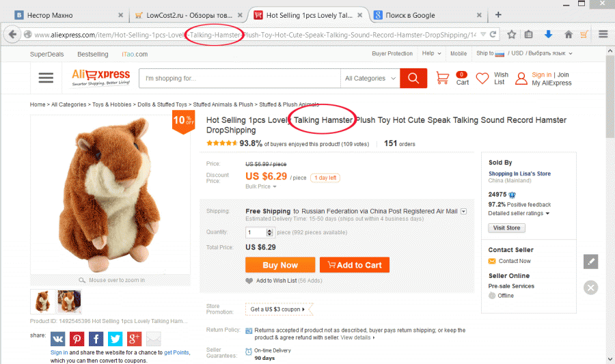Screen dimensions: 615x364
Task: Click the account profile icon
Action: point(521,79)
